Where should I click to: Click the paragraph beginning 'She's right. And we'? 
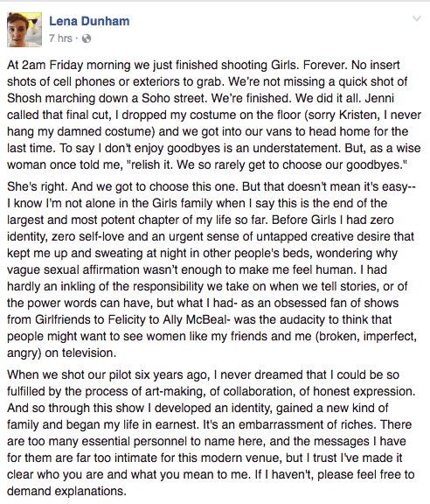coord(212,269)
